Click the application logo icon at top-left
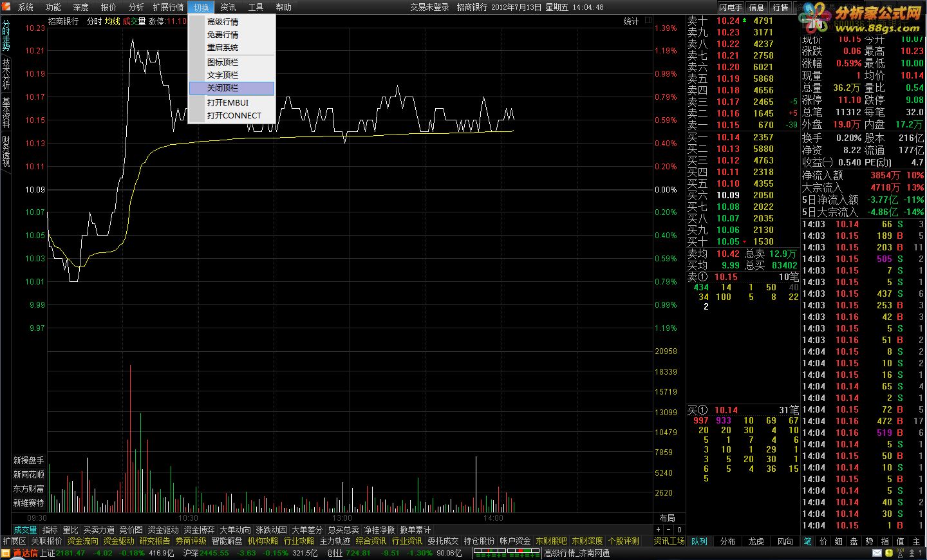927x560 pixels. (5, 6)
